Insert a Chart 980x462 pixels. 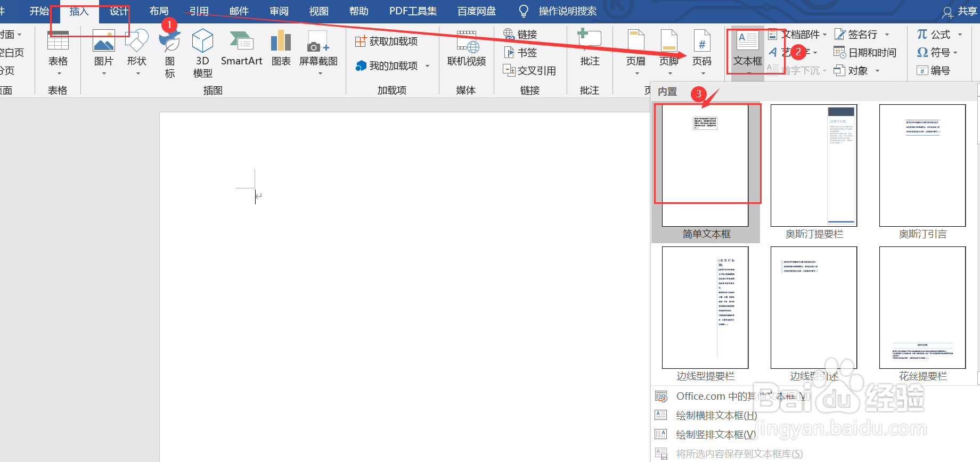[281, 49]
